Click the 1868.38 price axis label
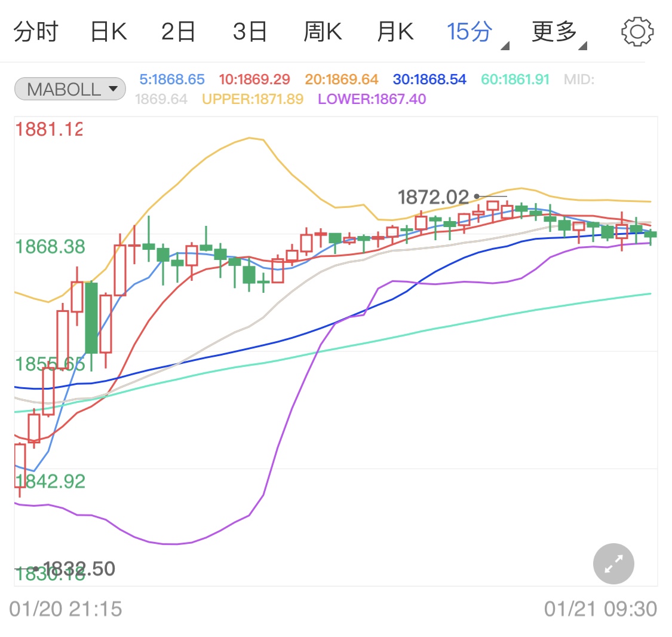This screenshot has width=672, height=637. pos(50,246)
